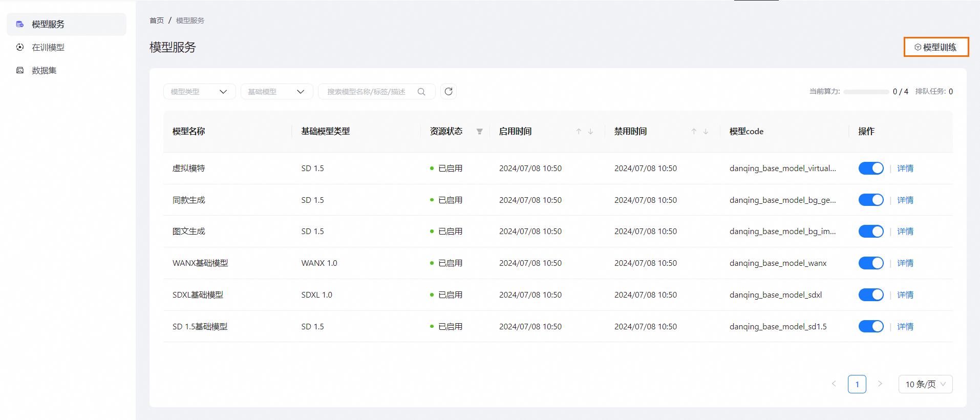The image size is (980, 420).
Task: Sort 启用时间 descending with down arrow
Action: (590, 132)
